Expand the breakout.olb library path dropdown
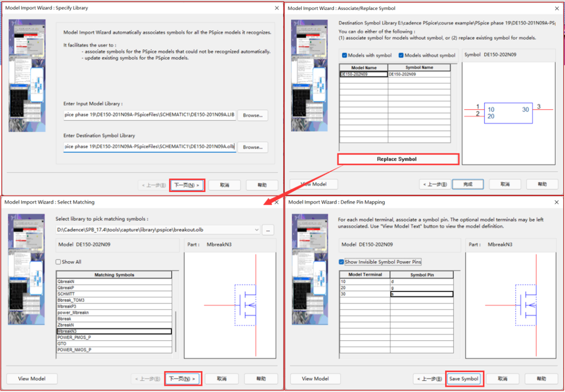The image size is (565, 392). point(256,230)
